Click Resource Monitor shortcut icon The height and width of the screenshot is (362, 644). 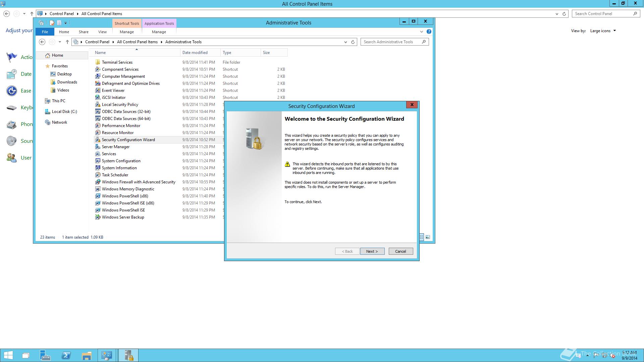click(98, 132)
